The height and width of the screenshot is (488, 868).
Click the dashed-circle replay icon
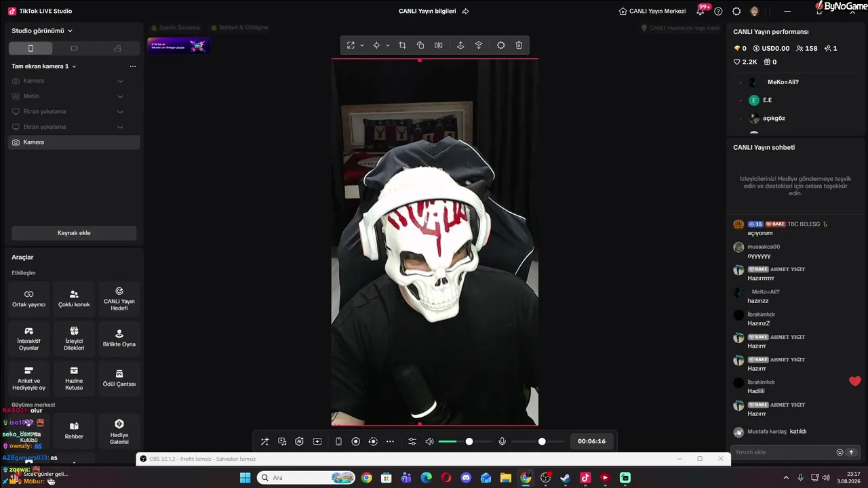point(373,441)
